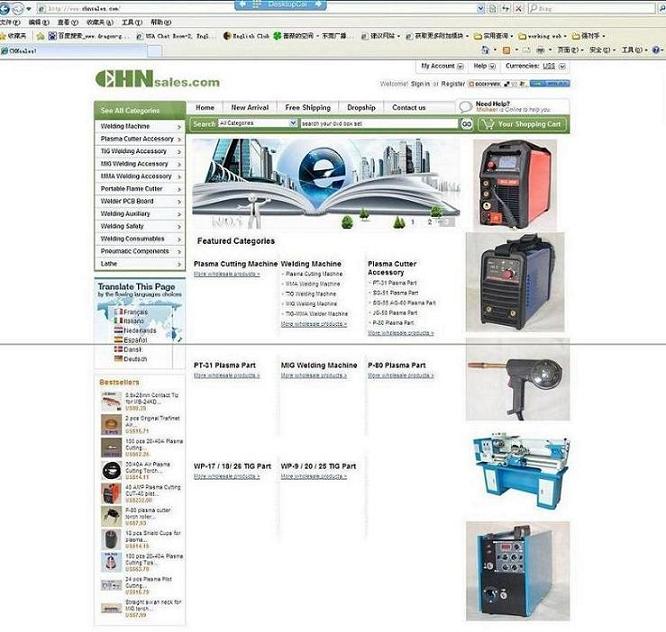Open Your Shopping Cart
This screenshot has width=666, height=632.
coord(523,124)
